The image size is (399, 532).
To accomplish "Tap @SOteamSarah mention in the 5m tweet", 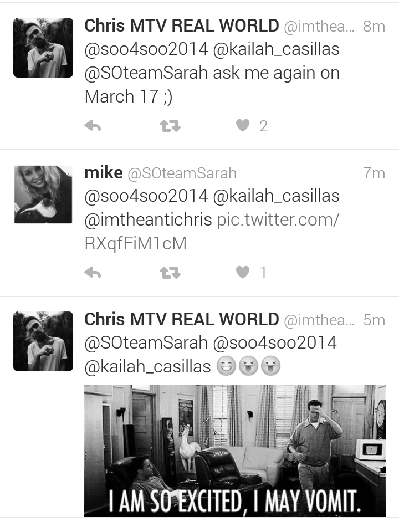I will (x=146, y=343).
